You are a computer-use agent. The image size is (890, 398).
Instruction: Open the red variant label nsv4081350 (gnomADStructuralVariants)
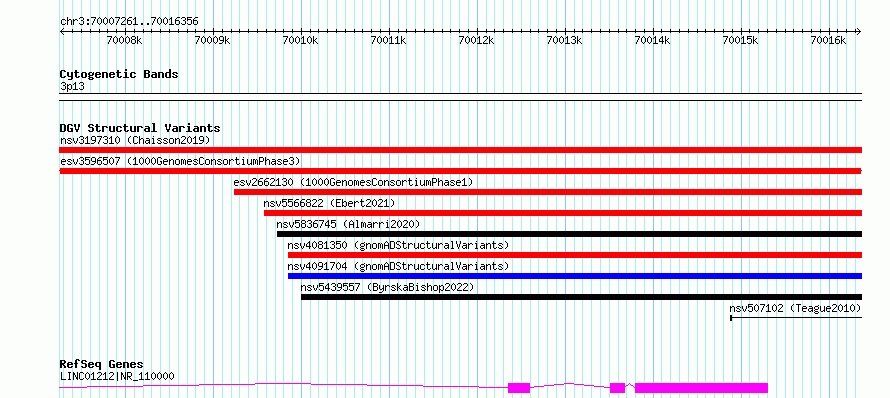point(398,245)
